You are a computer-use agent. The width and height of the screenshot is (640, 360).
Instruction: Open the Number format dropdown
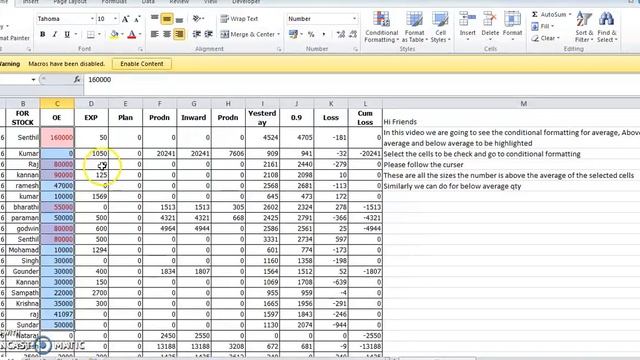(x=354, y=19)
